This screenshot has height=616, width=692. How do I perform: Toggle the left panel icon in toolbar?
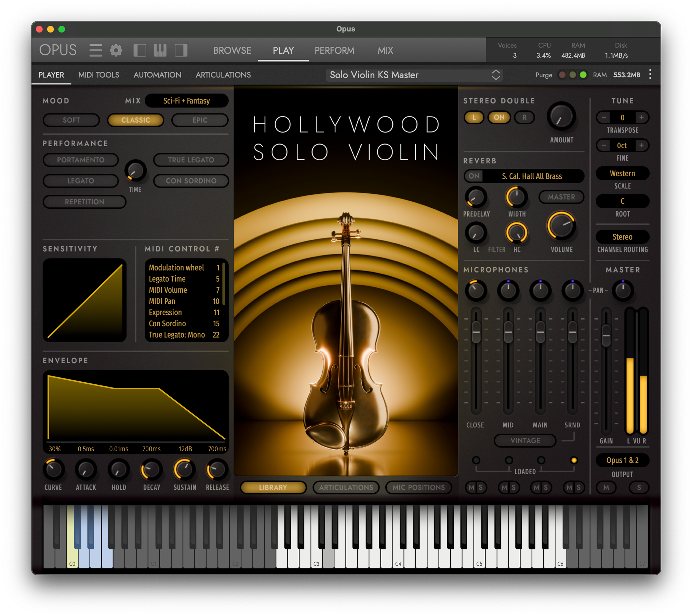pos(140,50)
